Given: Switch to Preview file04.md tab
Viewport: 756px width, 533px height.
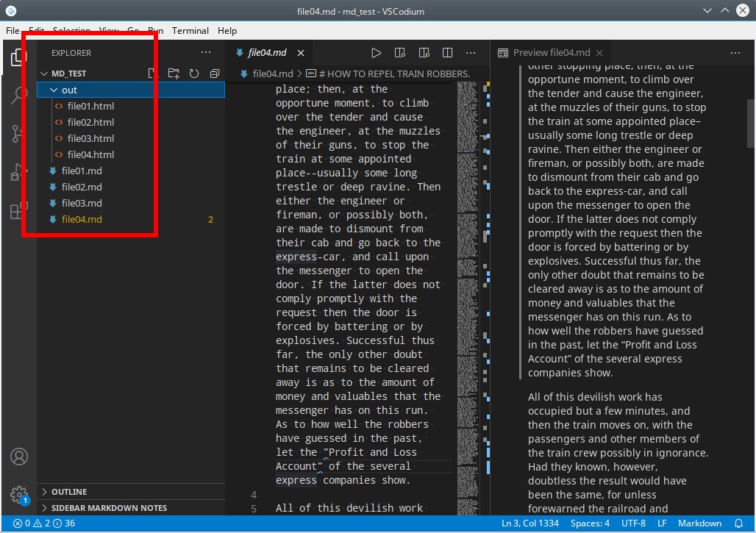Looking at the screenshot, I should (x=551, y=53).
